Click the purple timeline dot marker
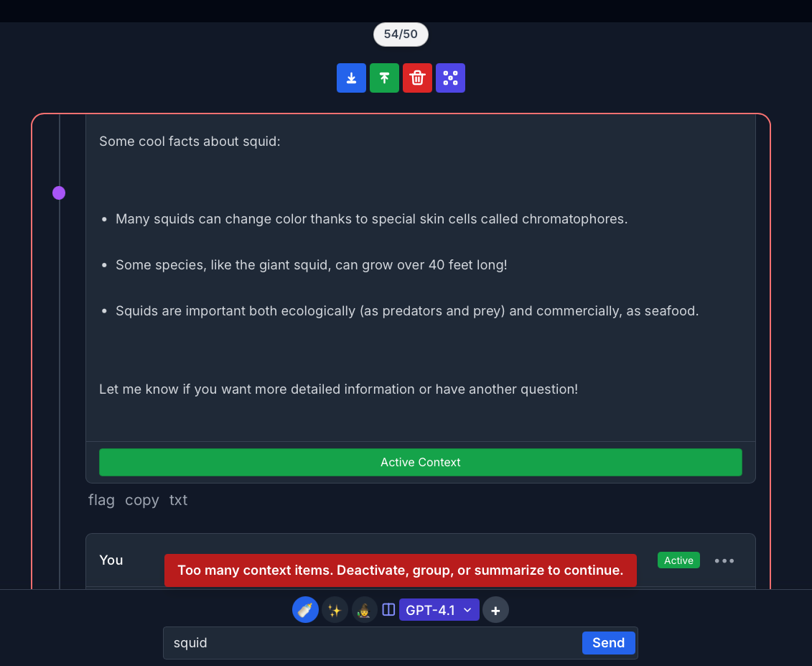 click(x=59, y=193)
